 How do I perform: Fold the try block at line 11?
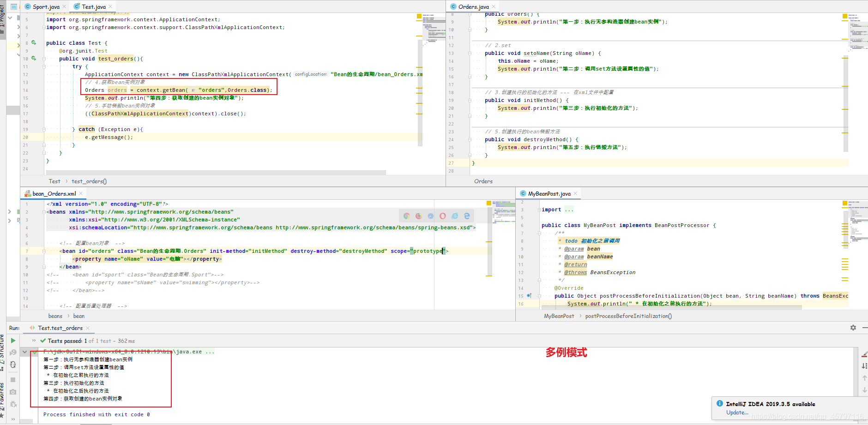(44, 66)
